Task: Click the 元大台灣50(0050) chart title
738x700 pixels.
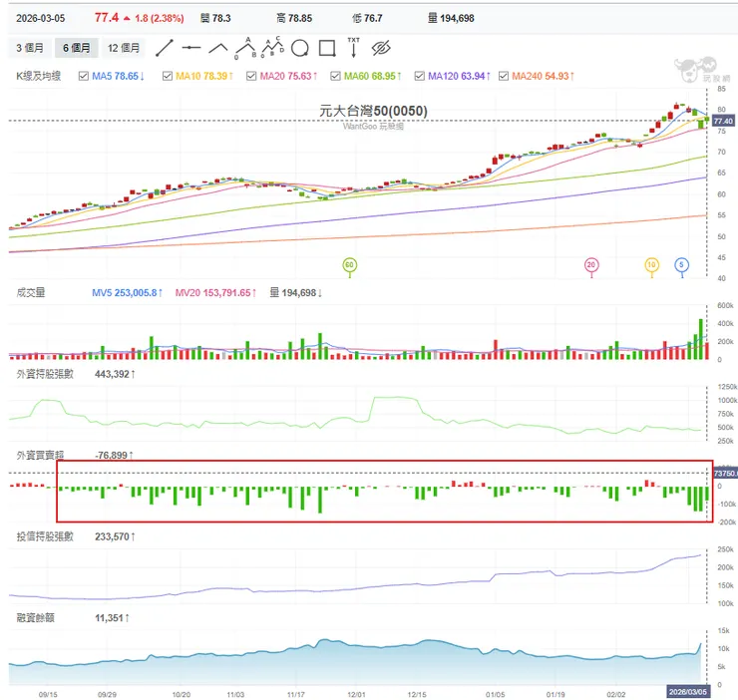Action: point(373,111)
